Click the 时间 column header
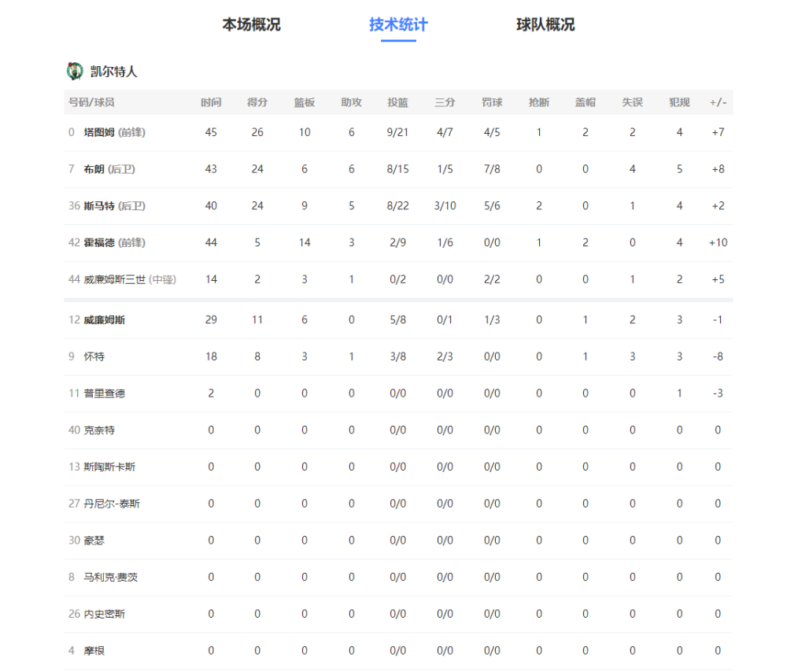Image resolution: width=787 pixels, height=672 pixels. [211, 102]
